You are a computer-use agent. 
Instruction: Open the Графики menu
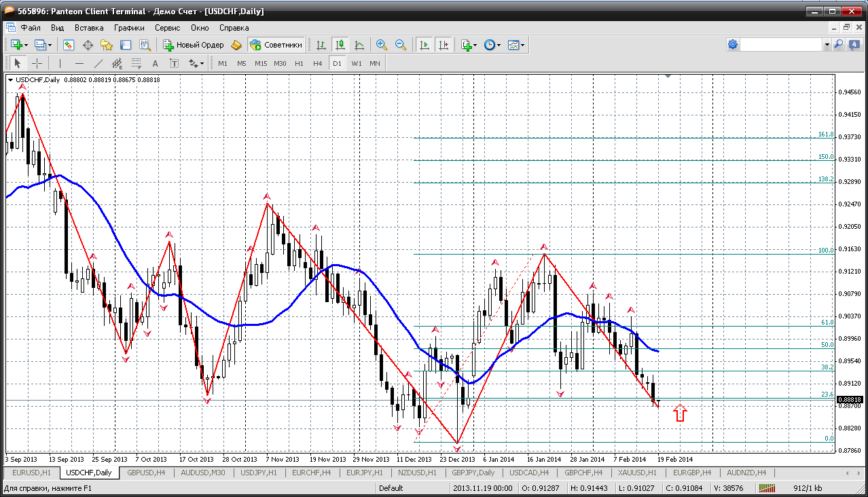pyautogui.click(x=129, y=28)
